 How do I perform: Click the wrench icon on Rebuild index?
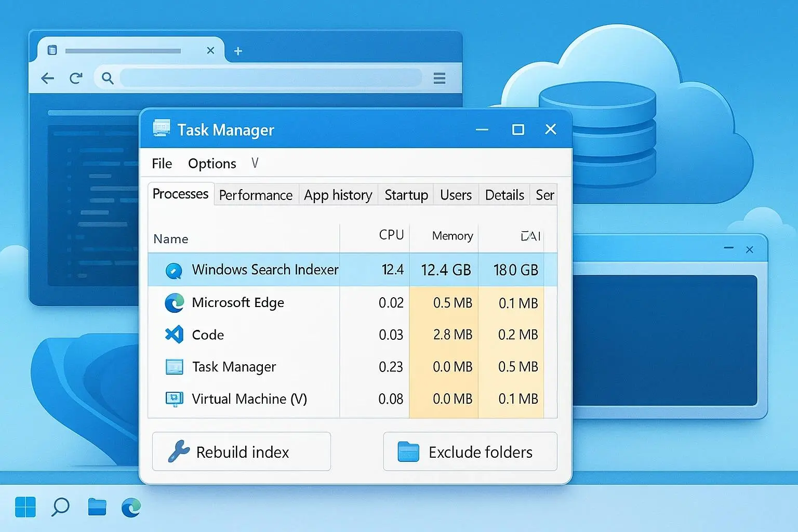(x=179, y=451)
